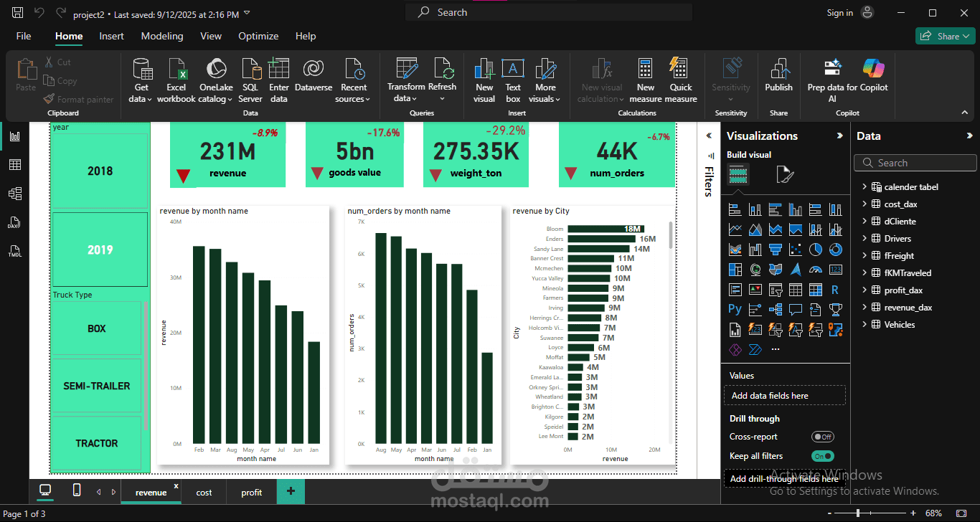Open the Get data source picker

coord(141,80)
